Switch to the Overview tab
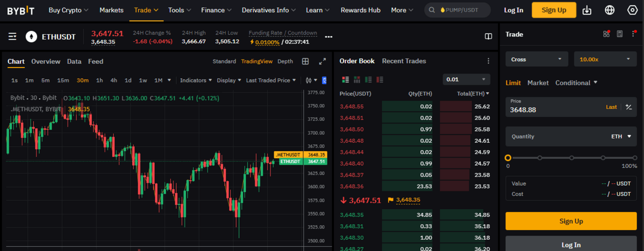 (46, 62)
